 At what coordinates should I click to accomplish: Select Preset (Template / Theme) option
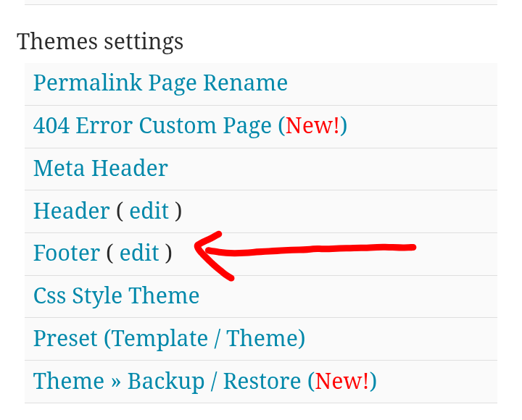point(169,338)
